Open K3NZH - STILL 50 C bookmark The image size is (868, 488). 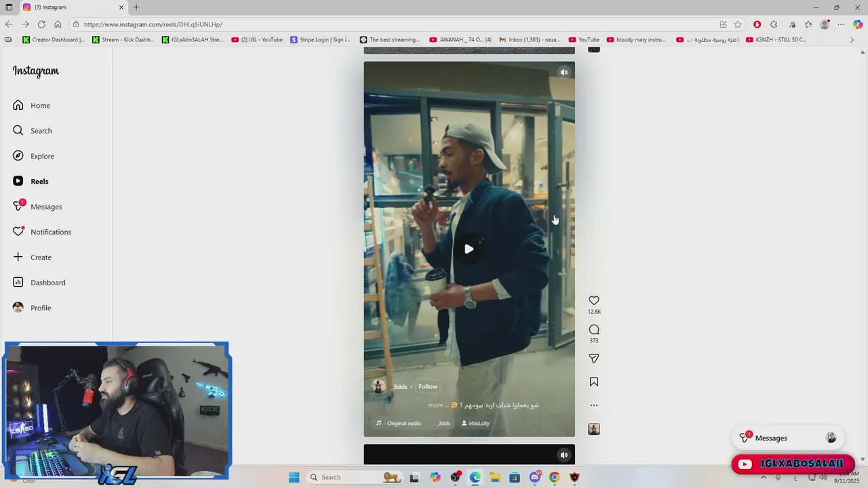click(x=776, y=39)
